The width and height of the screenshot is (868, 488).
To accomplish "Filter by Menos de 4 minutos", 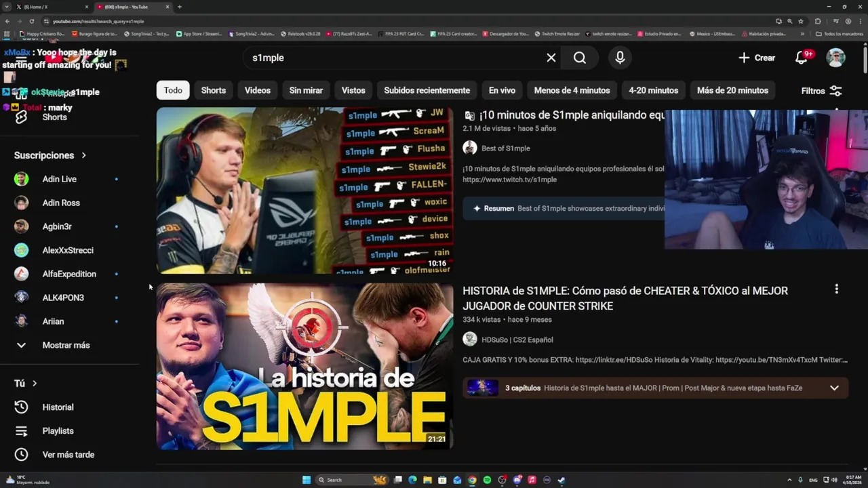I will 572,90.
